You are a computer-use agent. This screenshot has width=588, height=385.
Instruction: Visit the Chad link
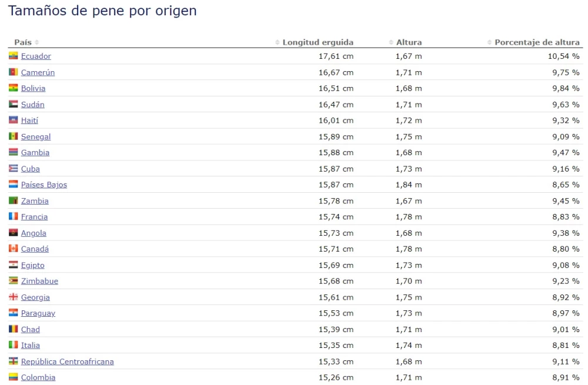tap(31, 330)
